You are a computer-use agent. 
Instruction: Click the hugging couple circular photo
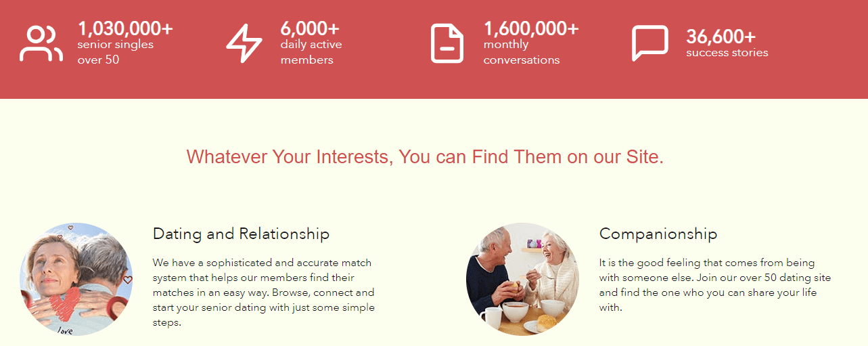76,279
